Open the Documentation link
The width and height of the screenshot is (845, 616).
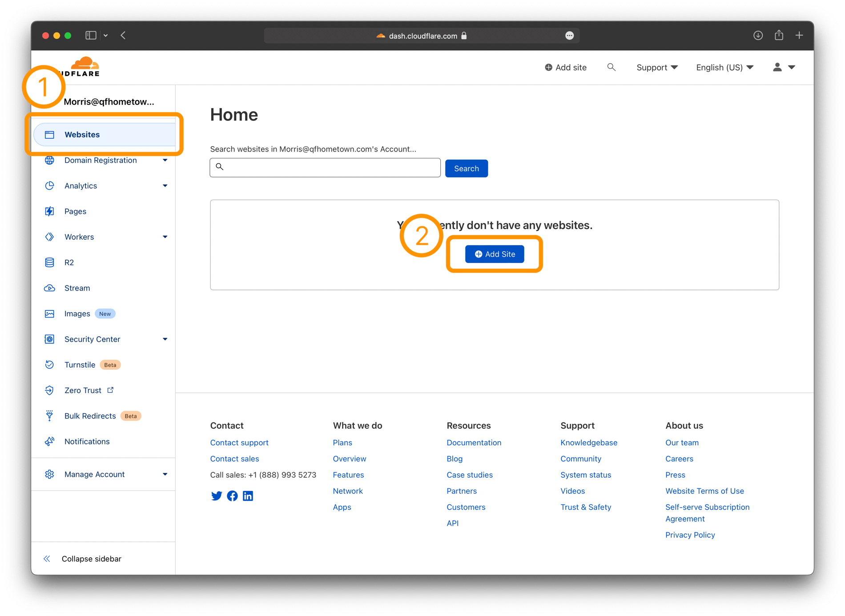point(474,443)
